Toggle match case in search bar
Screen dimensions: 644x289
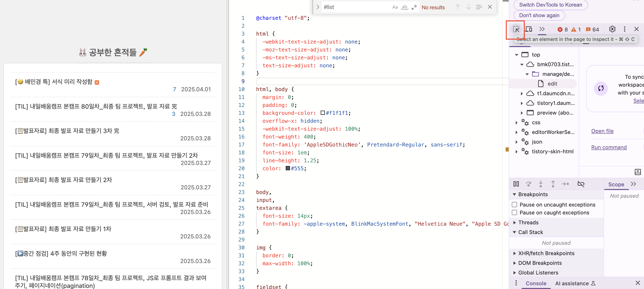click(x=395, y=7)
